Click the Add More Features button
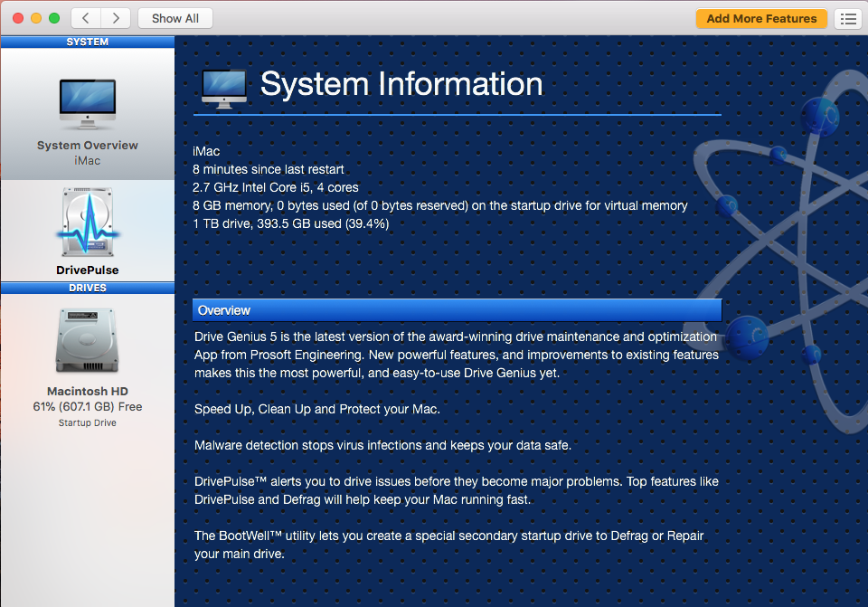The width and height of the screenshot is (868, 607). [761, 18]
